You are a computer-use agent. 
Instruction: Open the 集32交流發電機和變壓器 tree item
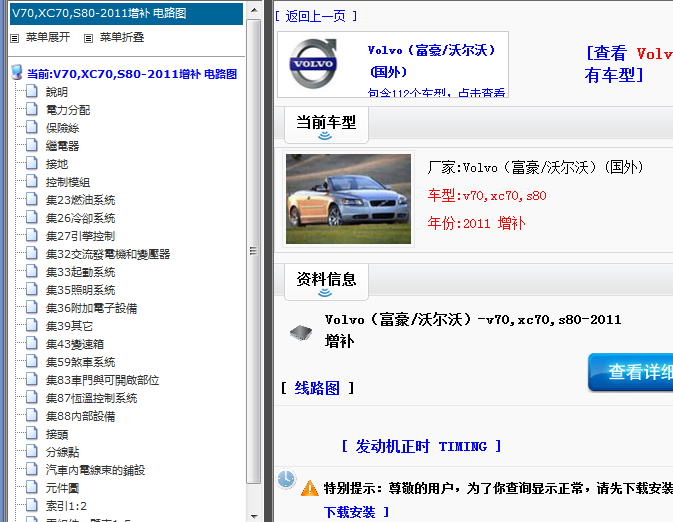[x=108, y=254]
